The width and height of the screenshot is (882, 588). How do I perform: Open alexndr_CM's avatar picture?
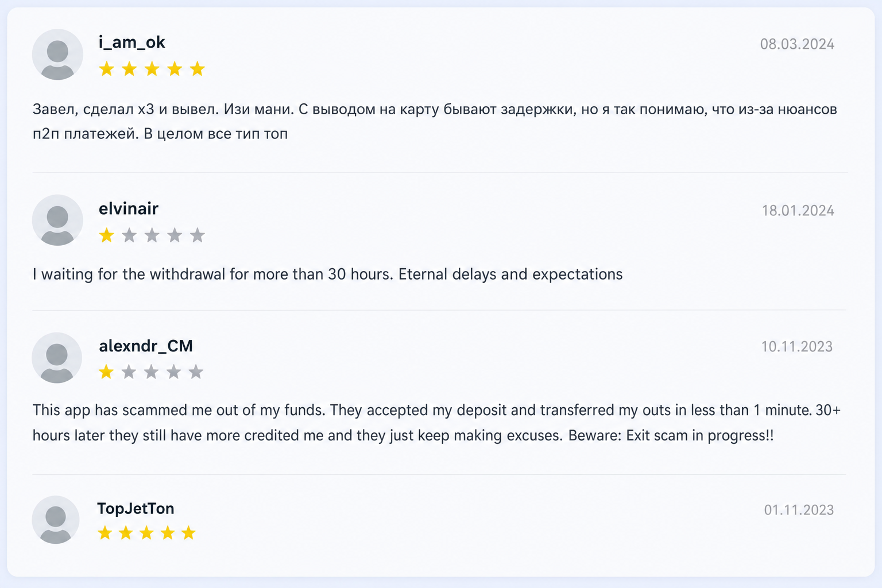point(57,358)
